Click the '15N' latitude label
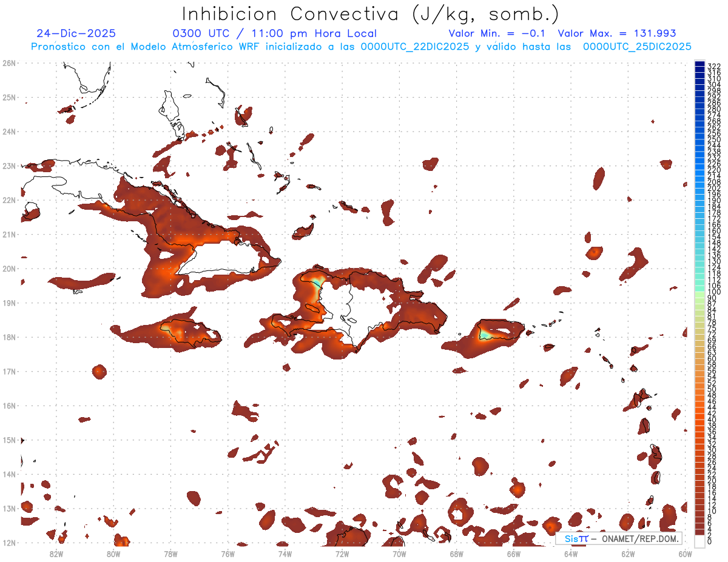The width and height of the screenshot is (728, 562). click(x=9, y=440)
